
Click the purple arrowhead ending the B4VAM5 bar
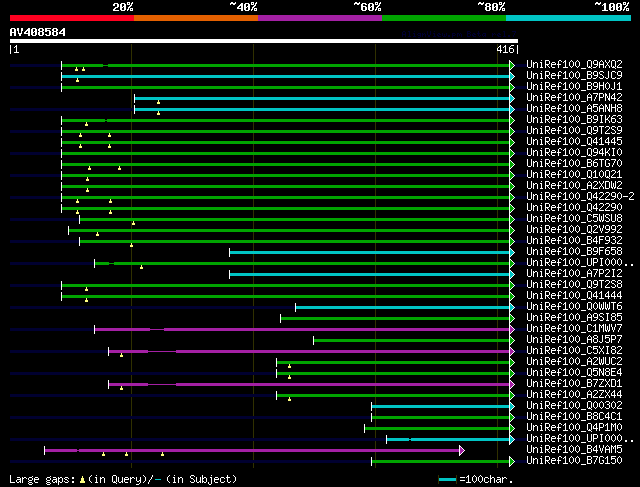462,450
